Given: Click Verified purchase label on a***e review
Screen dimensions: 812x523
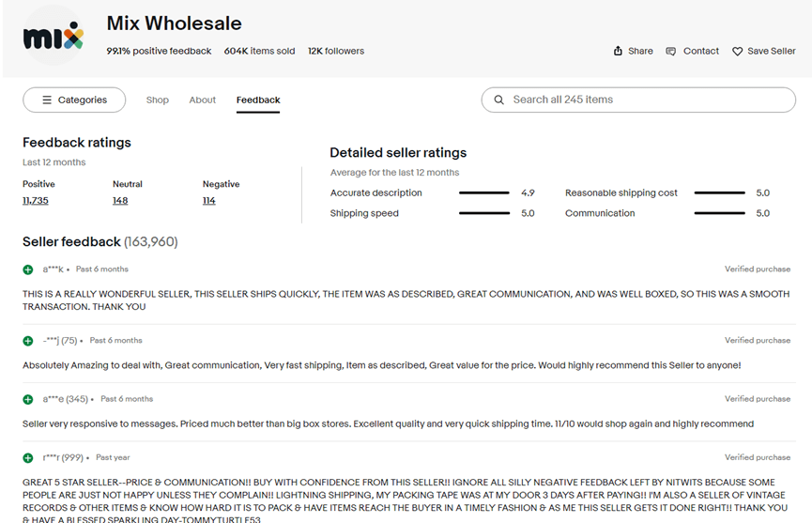Looking at the screenshot, I should (x=758, y=399).
